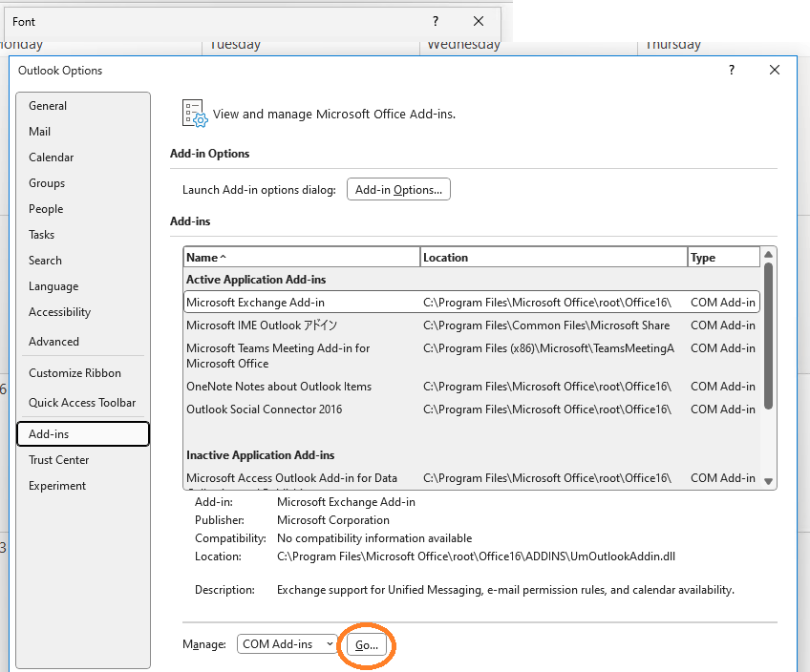Click the Outlook Options help question mark
The width and height of the screenshot is (810, 672).
pos(731,70)
